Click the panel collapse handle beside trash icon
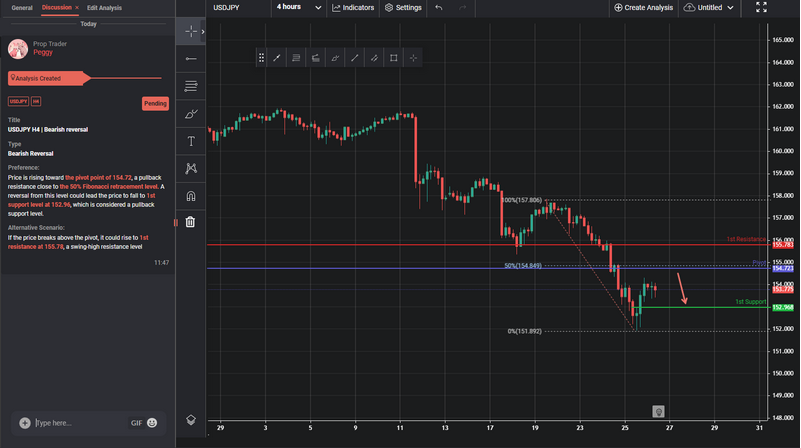801x448 pixels. tap(175, 223)
